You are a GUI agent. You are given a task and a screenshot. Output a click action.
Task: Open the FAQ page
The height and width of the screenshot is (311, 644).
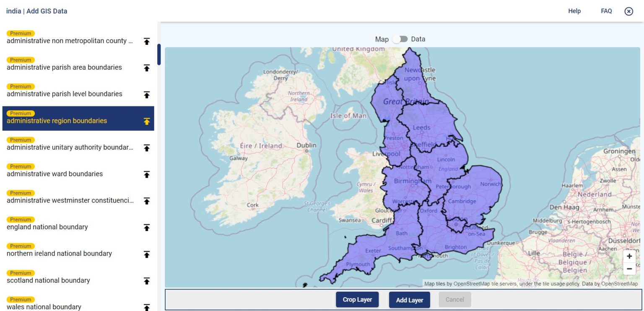tap(606, 11)
